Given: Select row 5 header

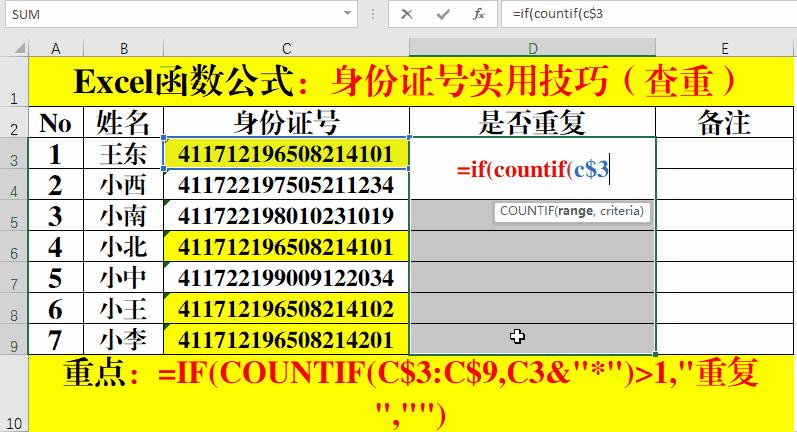Looking at the screenshot, I should (x=14, y=215).
